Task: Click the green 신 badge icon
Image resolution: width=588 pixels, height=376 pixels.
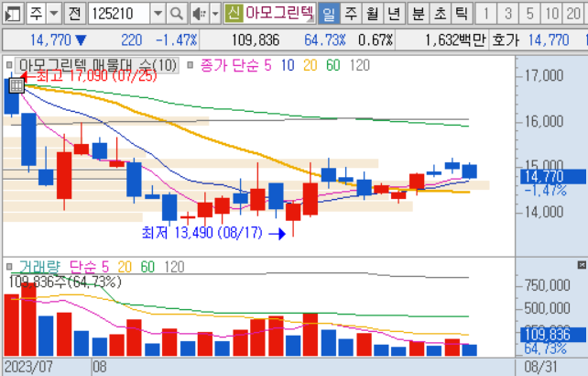Action: tap(234, 14)
